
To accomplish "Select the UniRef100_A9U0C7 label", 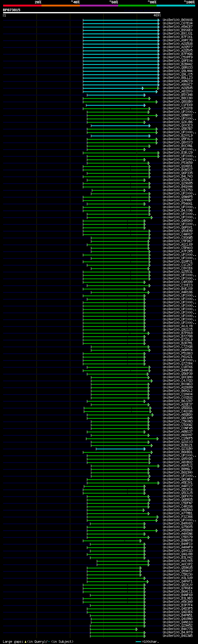I will tap(178, 85).
